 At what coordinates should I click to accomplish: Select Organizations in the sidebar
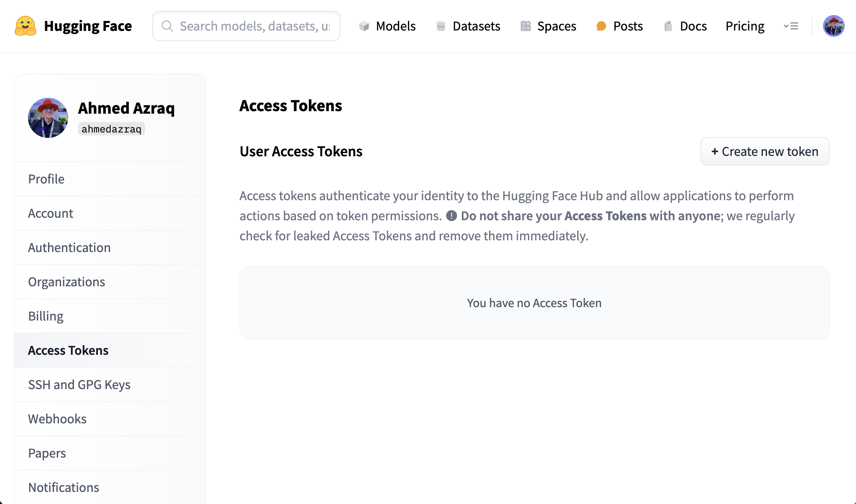click(66, 282)
